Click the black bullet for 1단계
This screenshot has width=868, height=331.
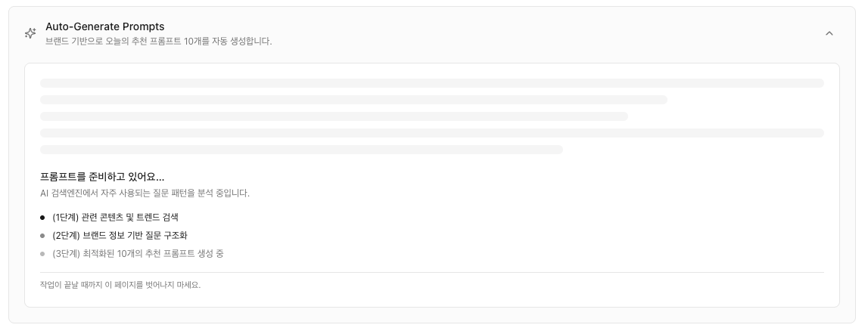pyautogui.click(x=42, y=218)
